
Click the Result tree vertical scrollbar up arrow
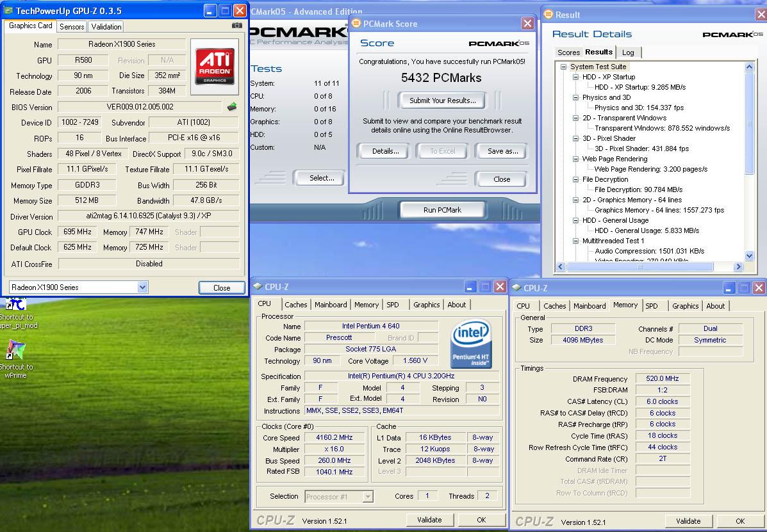750,67
